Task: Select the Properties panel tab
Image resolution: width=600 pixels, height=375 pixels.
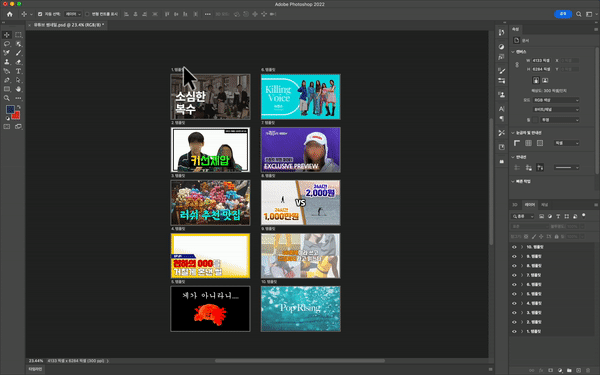Action: coord(515,29)
